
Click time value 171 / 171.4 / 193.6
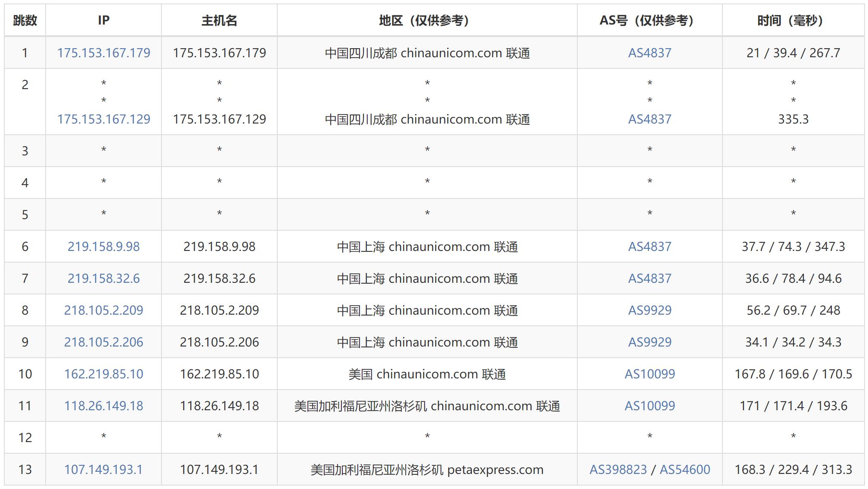click(x=794, y=406)
